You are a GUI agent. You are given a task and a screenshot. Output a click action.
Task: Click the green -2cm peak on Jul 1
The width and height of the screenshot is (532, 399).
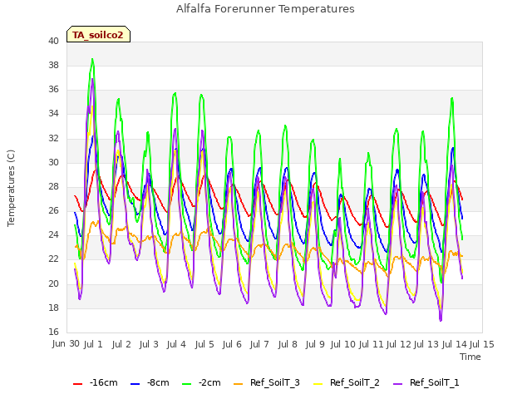tap(92, 59)
